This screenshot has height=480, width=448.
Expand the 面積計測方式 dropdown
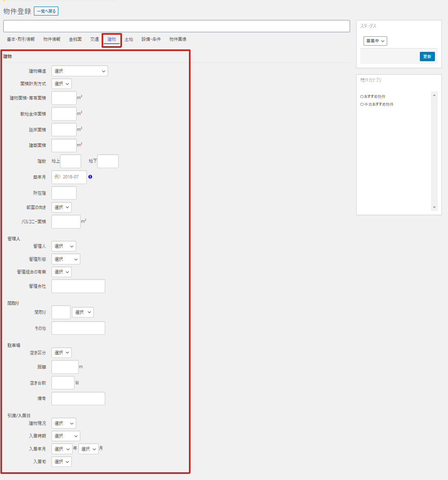[62, 84]
